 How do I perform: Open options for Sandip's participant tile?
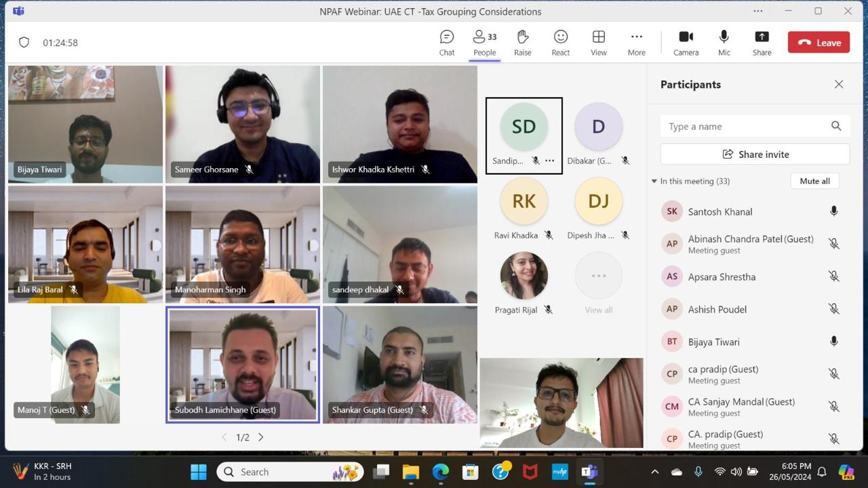549,161
